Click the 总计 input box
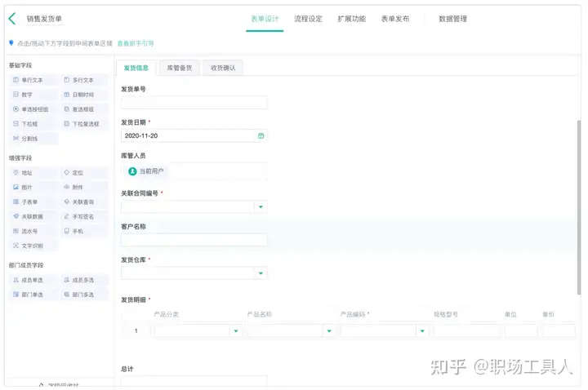Viewport: 588px width, 390px height. (194, 381)
